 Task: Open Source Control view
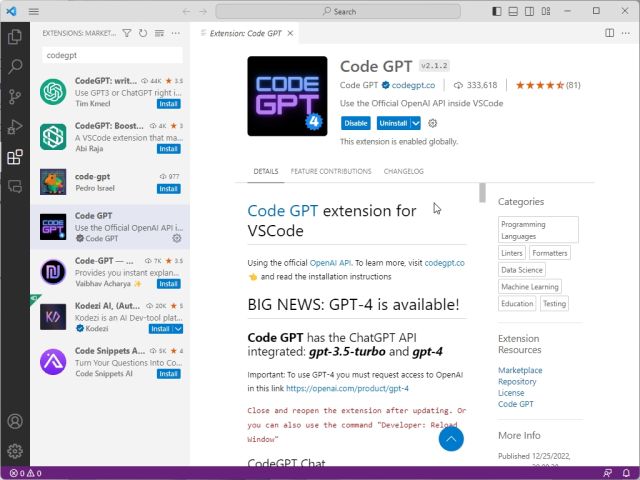pyautogui.click(x=15, y=97)
